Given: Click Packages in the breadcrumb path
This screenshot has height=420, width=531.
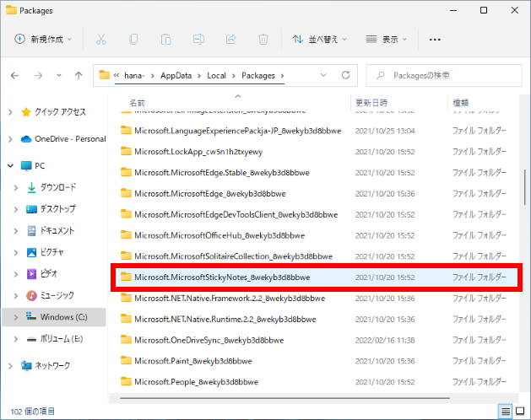Looking at the screenshot, I should tap(258, 75).
